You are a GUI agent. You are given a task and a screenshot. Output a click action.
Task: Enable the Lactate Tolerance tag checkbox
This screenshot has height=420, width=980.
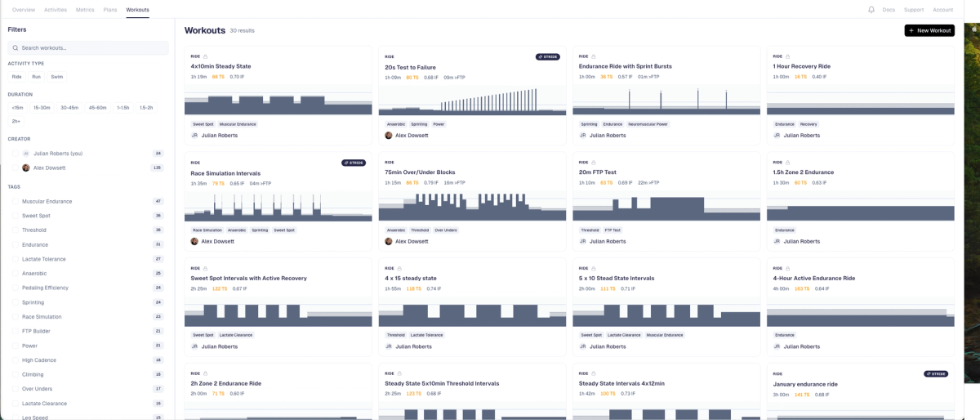[x=15, y=259]
